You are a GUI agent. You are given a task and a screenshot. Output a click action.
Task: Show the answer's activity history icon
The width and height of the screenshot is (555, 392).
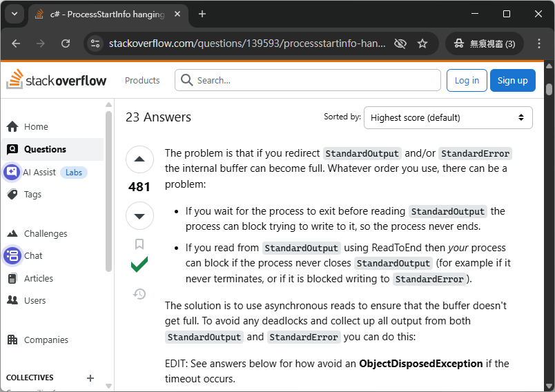pyautogui.click(x=139, y=294)
